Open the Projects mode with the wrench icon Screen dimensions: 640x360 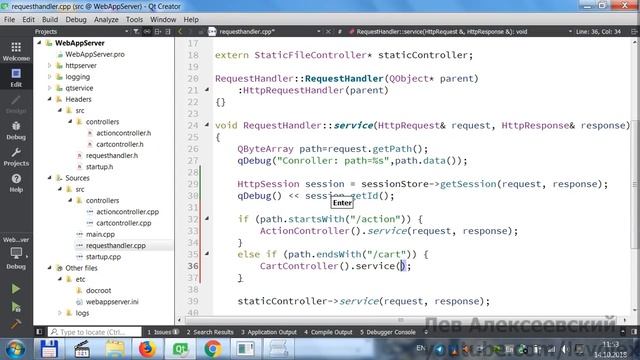(x=16, y=157)
